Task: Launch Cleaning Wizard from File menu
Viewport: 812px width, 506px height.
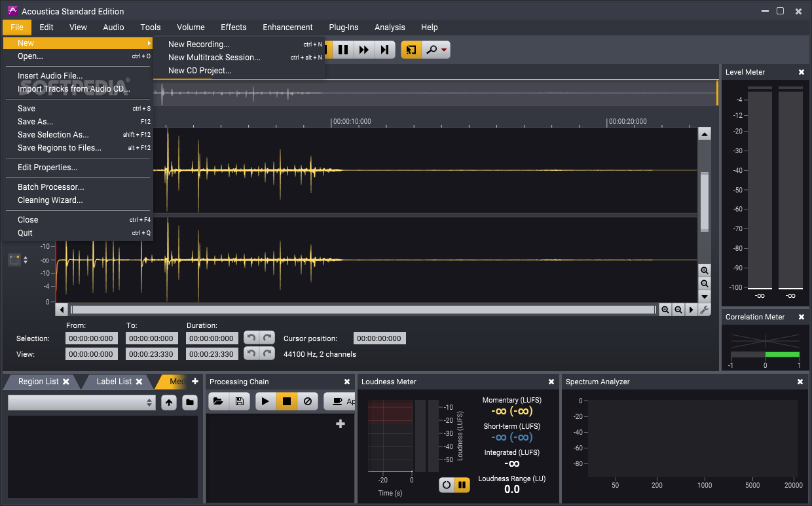Action: 79,200
